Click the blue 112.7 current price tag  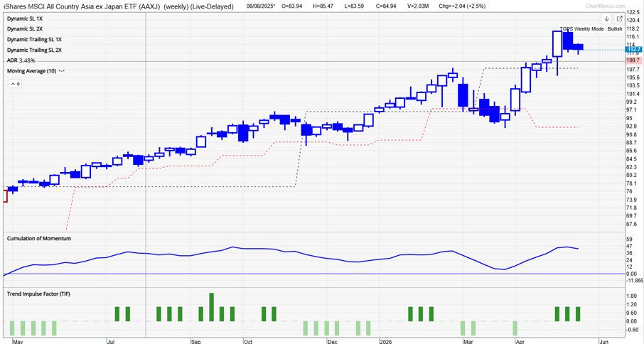point(633,50)
